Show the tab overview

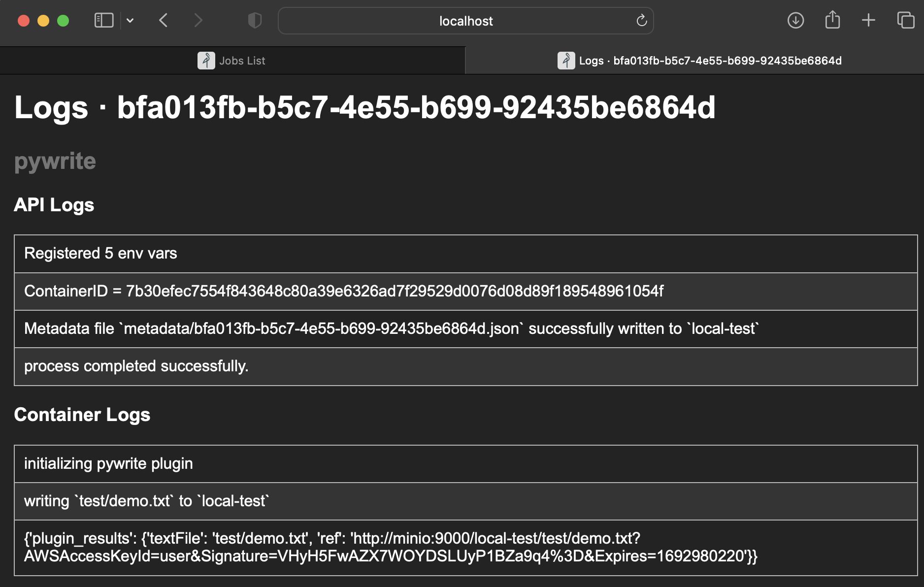905,20
